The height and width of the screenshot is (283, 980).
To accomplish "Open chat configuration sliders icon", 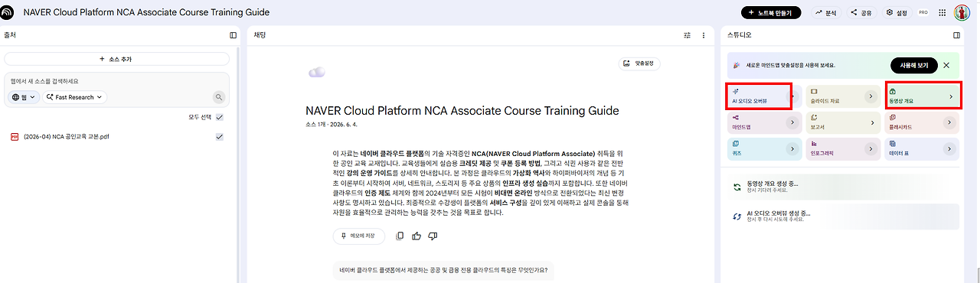I will 687,35.
